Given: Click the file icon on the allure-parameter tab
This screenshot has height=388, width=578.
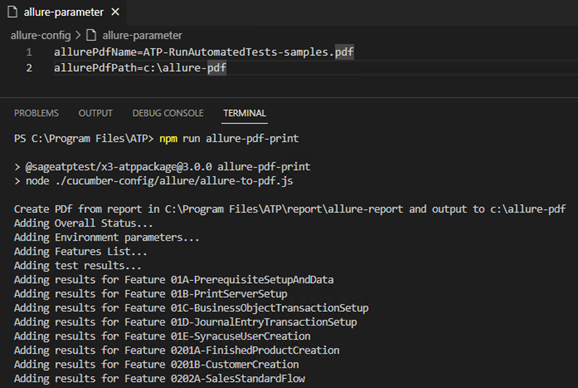Looking at the screenshot, I should (13, 12).
